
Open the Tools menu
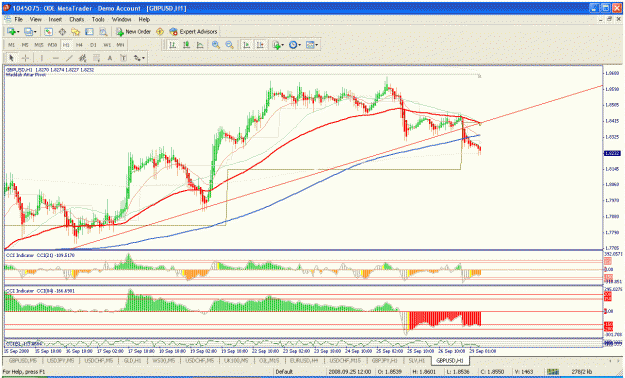coord(98,19)
